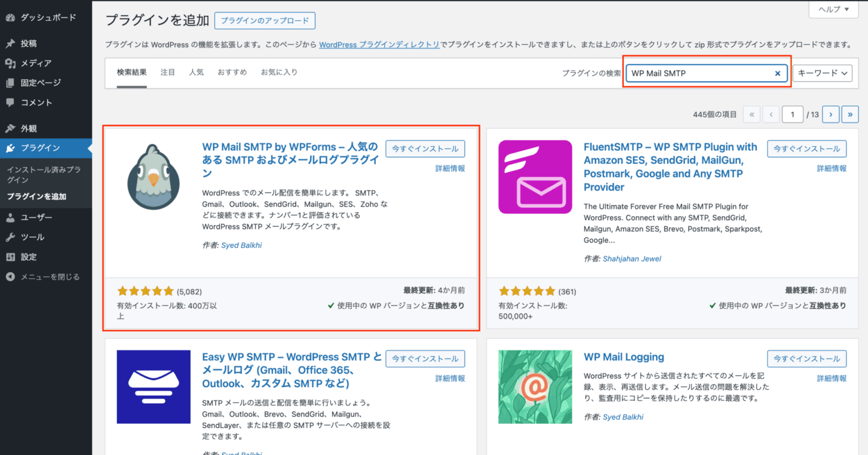Switch to the 注目 tab

click(168, 72)
